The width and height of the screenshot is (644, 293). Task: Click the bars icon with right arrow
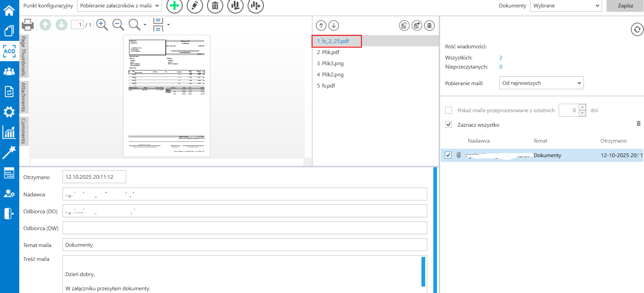pos(256,6)
